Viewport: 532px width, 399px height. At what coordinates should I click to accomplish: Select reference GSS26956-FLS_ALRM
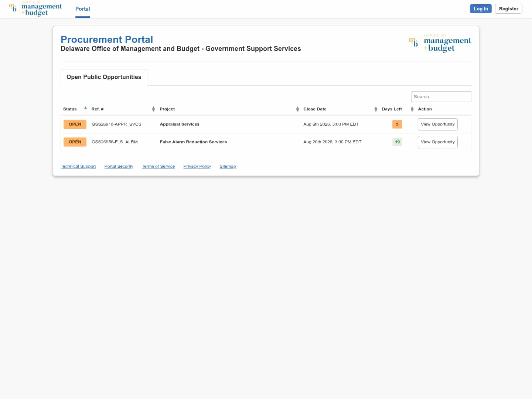(x=115, y=142)
